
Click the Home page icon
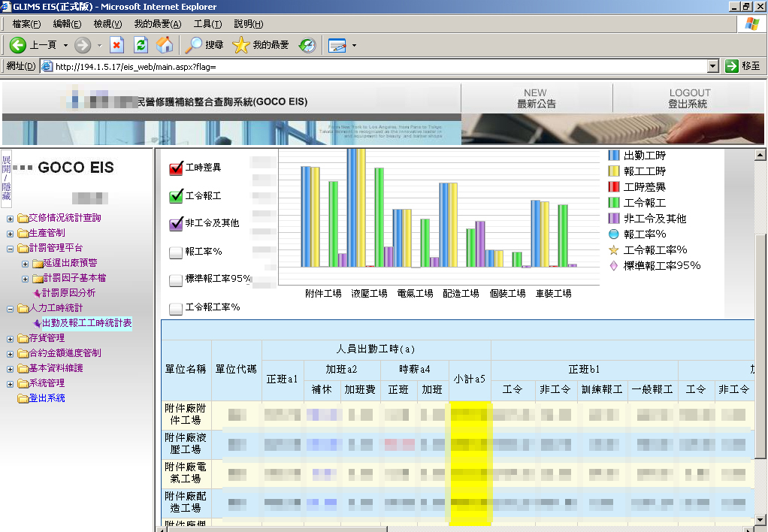[x=165, y=45]
